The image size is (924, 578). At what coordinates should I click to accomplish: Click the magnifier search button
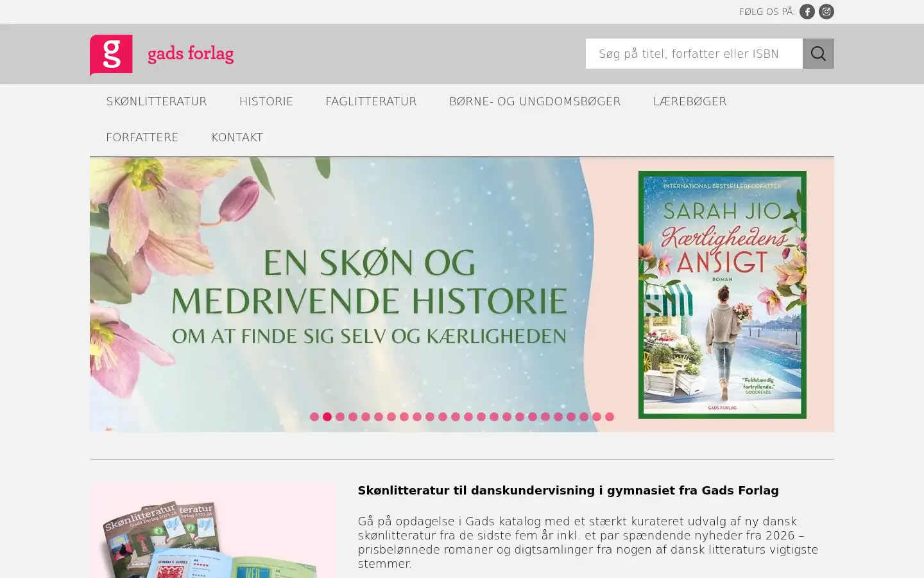click(818, 53)
